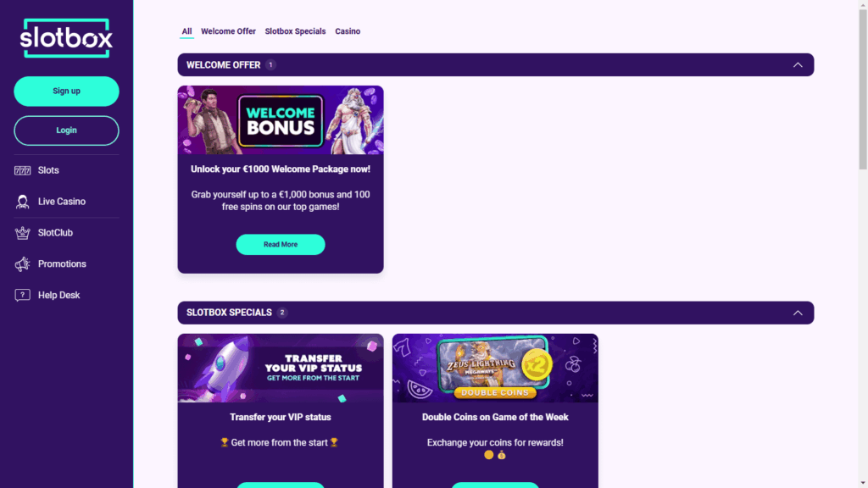Click the Help Desk question mark icon
The height and width of the screenshot is (488, 868).
point(22,295)
